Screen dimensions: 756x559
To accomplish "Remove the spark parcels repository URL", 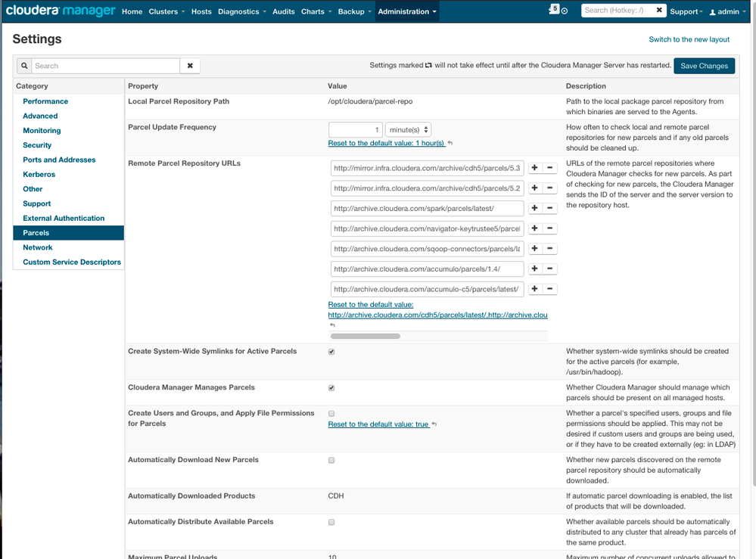I will point(549,208).
